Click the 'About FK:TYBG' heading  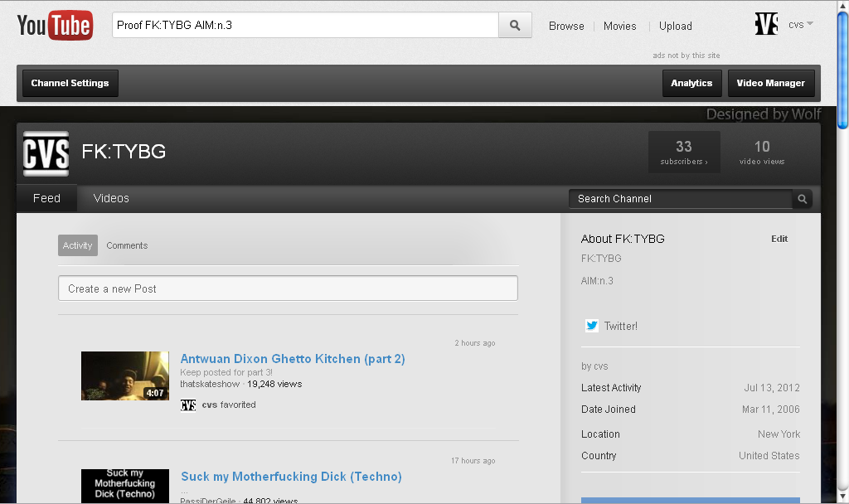(623, 239)
